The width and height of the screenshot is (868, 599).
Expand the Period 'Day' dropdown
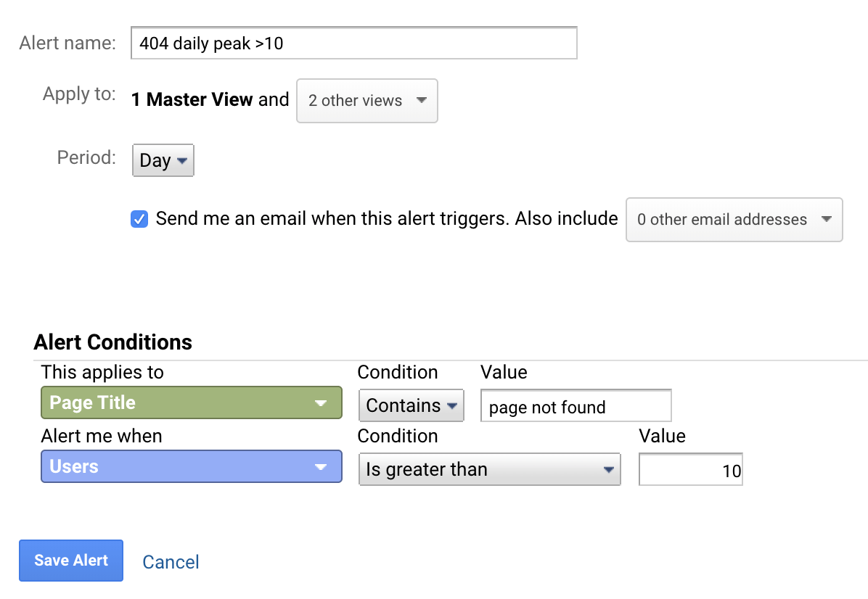[163, 160]
